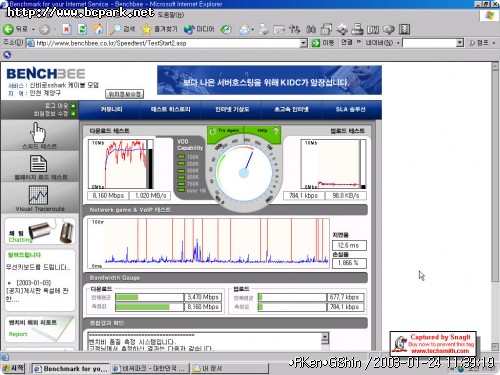Click the Help button on the gauge
This screenshot has height=375, width=500.
[267, 131]
